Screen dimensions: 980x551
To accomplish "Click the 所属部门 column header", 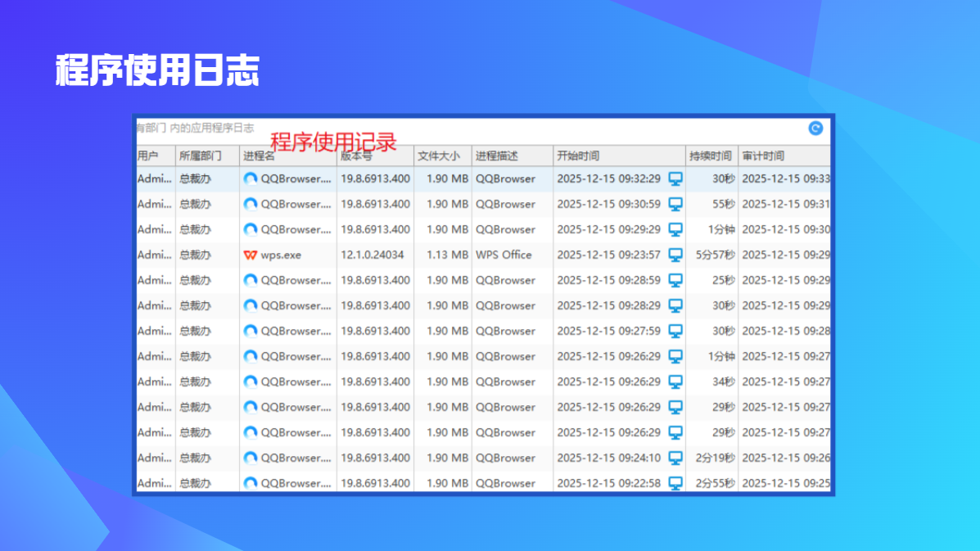I will coord(201,156).
